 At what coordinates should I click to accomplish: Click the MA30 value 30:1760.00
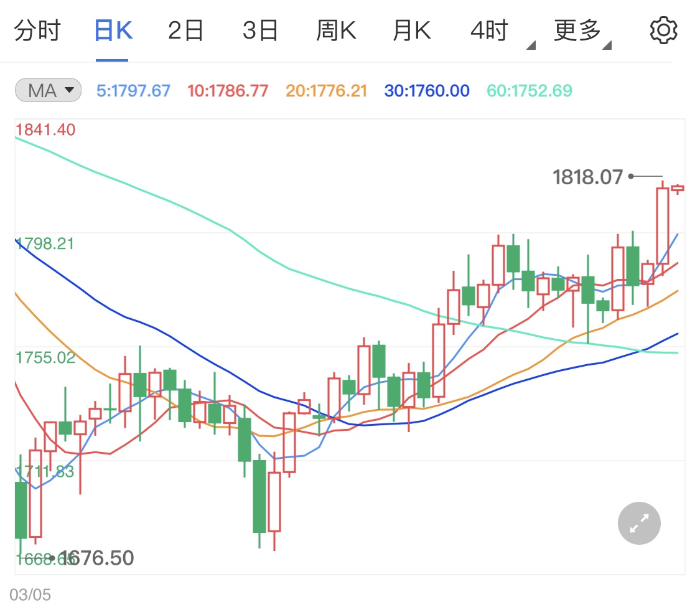click(x=427, y=91)
